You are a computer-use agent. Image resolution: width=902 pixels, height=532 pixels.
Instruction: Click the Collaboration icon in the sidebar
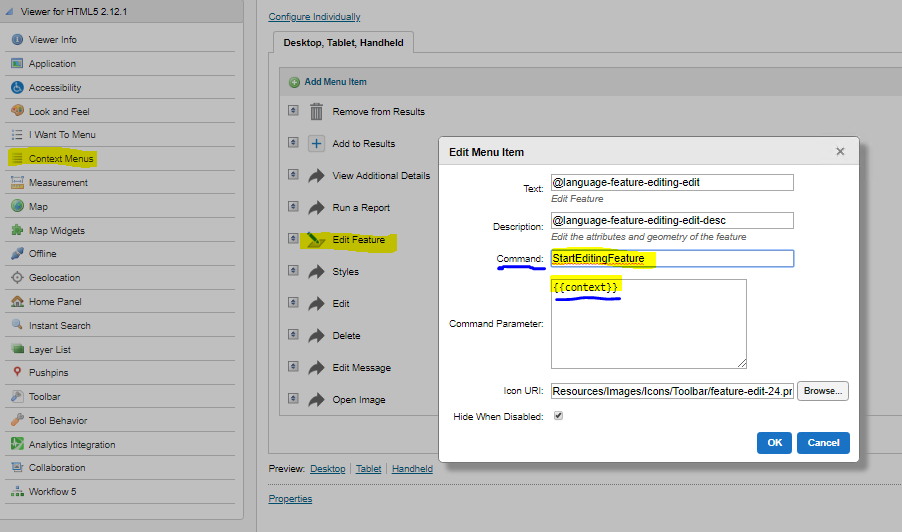17,467
